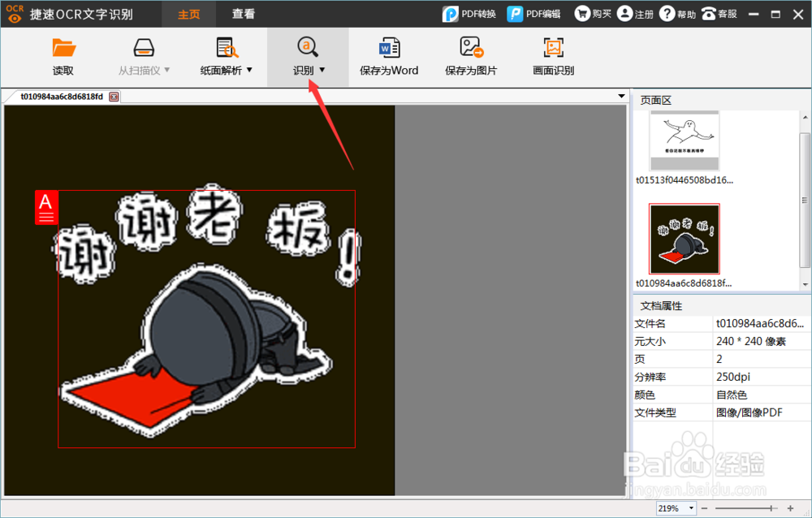The height and width of the screenshot is (518, 812).
Task: Click the 页面区 panel header
Action: (655, 101)
